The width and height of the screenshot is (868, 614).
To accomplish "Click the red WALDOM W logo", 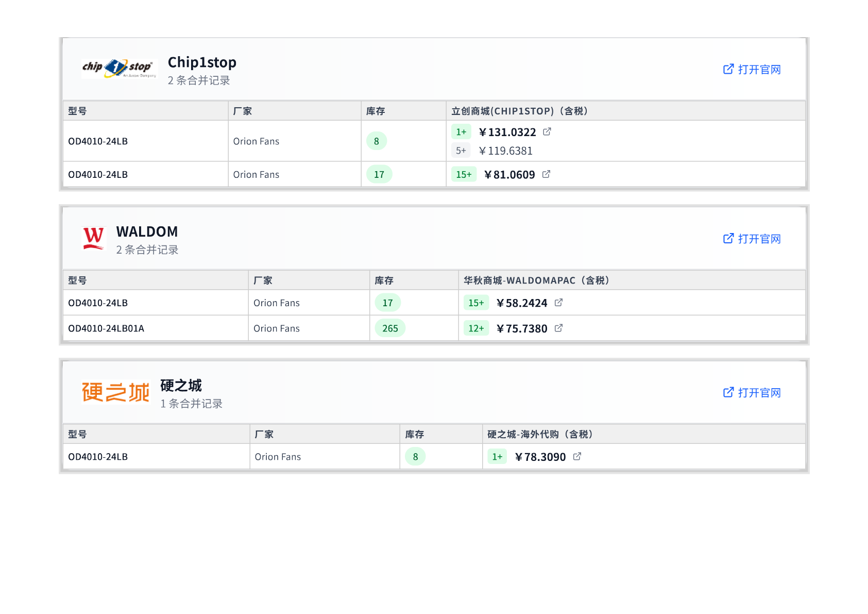I will (93, 238).
